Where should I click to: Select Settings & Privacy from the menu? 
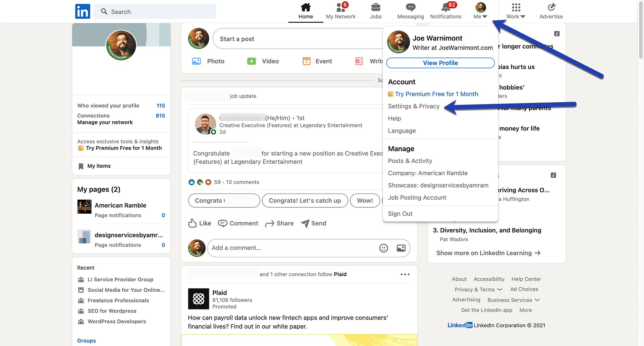414,106
